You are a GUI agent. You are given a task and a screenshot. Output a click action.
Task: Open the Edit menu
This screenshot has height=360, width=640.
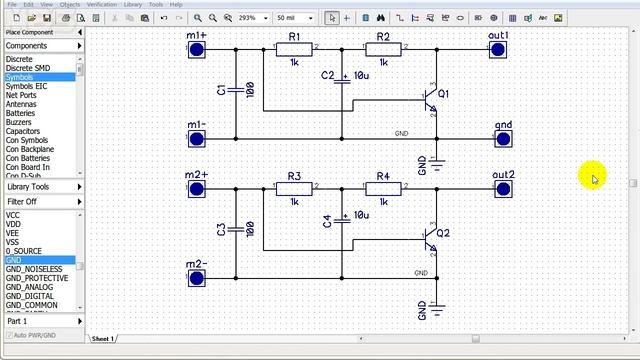(x=29, y=4)
